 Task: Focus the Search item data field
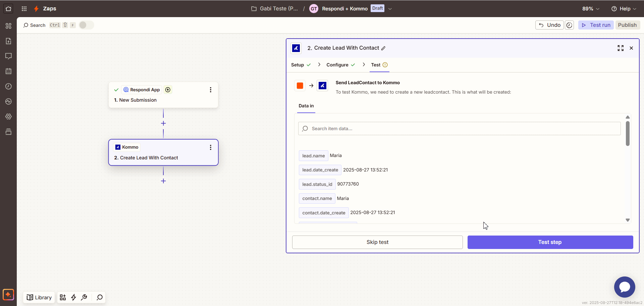point(459,129)
